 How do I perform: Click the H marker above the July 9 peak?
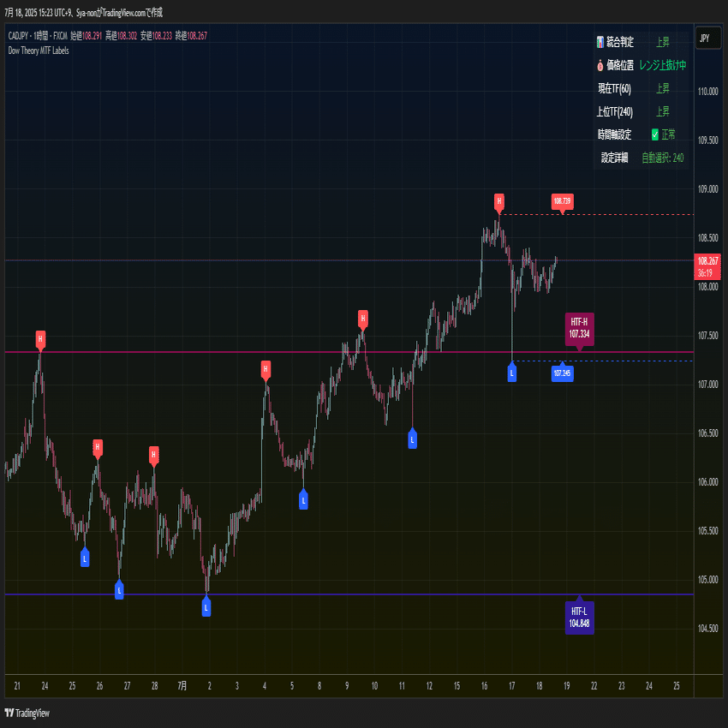363,319
